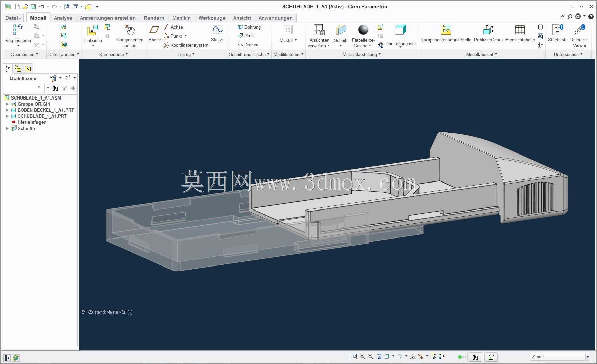Image resolution: width=597 pixels, height=364 pixels.
Task: Click the Drehen revolve tool
Action: coord(248,45)
